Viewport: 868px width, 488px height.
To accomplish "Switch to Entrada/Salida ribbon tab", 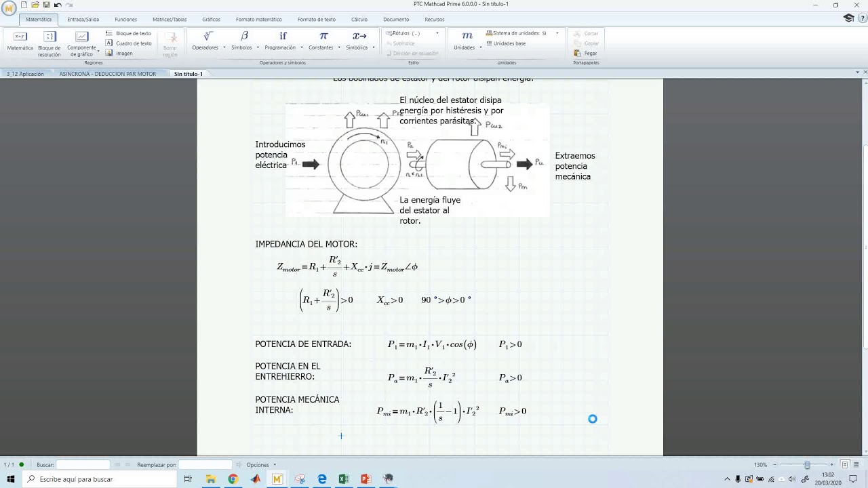I will tap(83, 20).
